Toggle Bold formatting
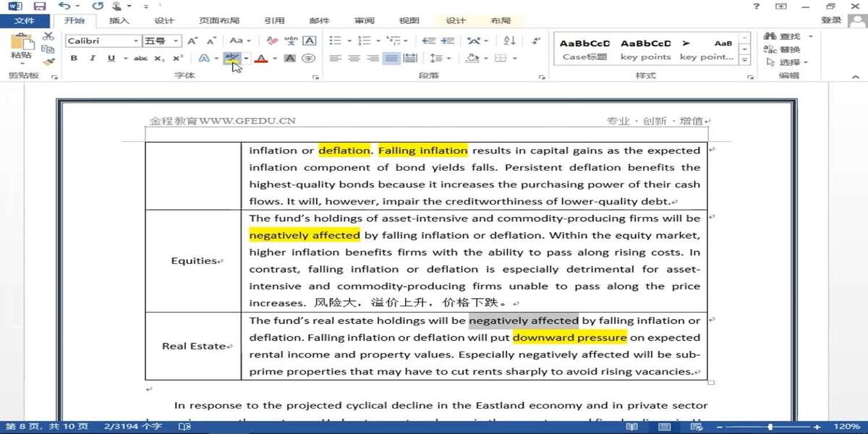 pos(74,59)
